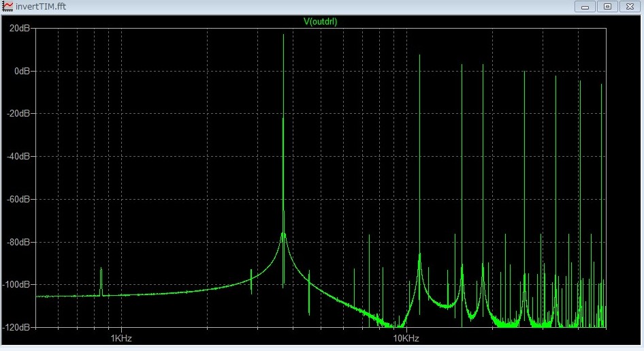
Task: Click the -120dB axis label
Action: [16, 328]
